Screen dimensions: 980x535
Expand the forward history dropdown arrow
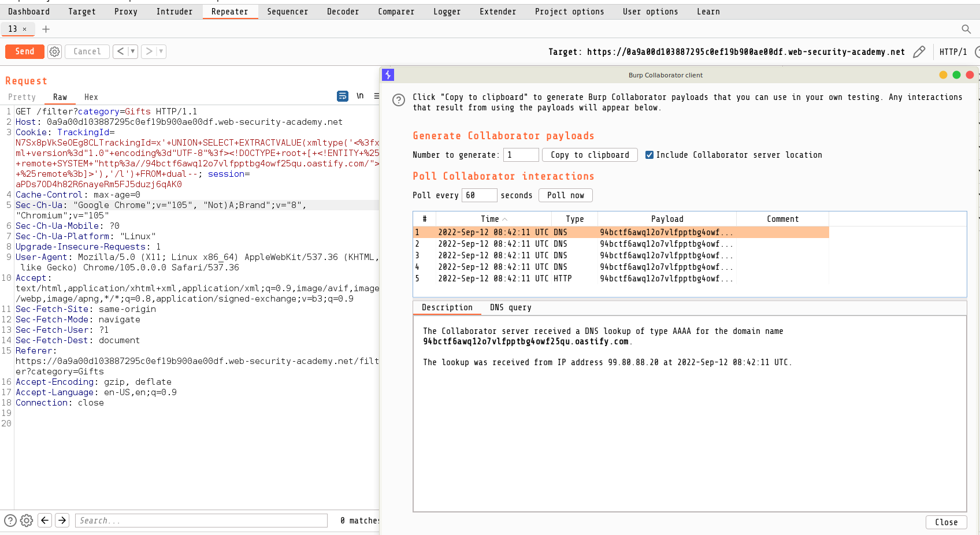click(x=161, y=51)
